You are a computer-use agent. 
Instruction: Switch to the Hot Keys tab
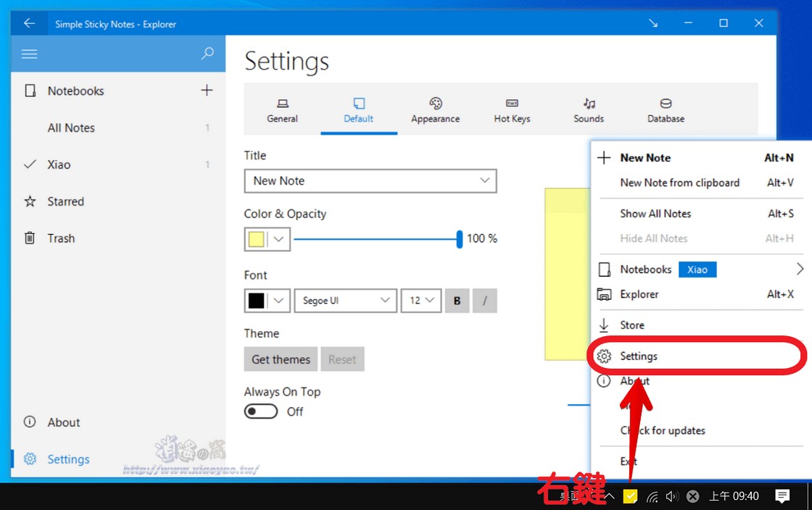(512, 110)
